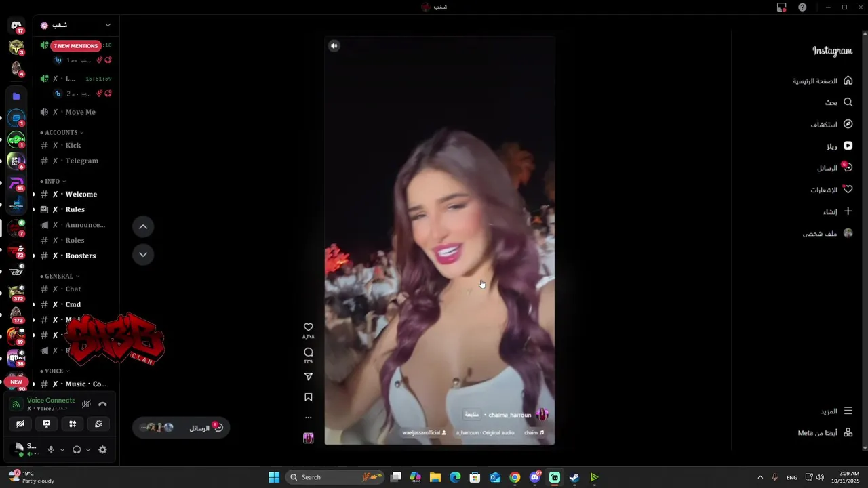
Task: Jump to 7 NEW MENTIONS pill
Action: [76, 46]
